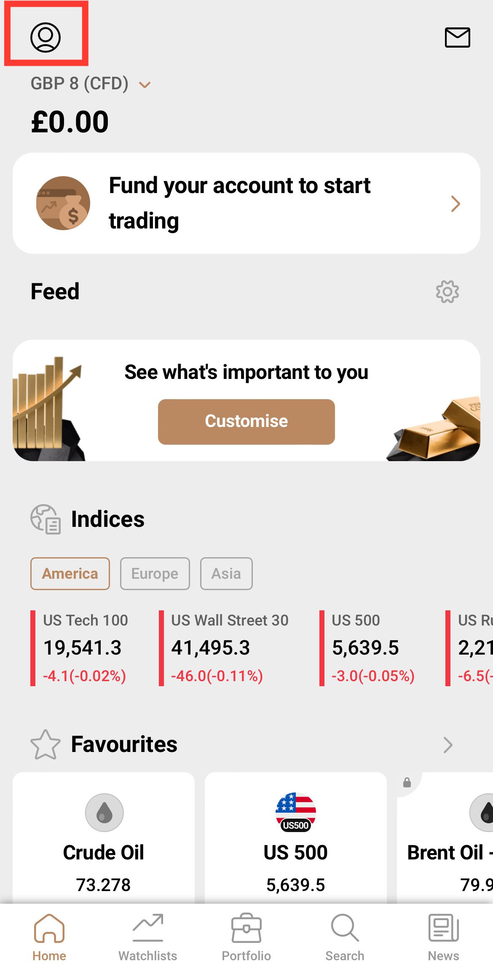Tap the Crude Oil drop icon
This screenshot has width=493, height=980.
104,812
